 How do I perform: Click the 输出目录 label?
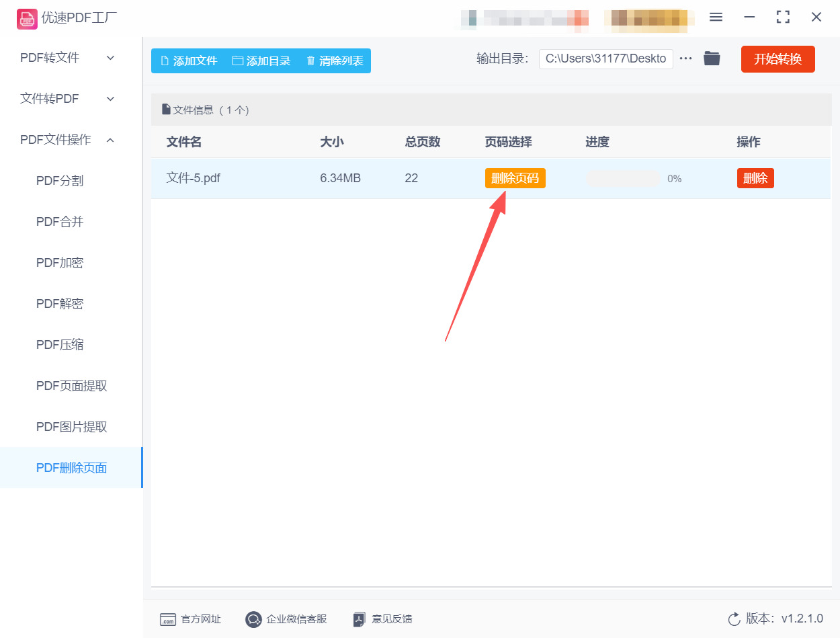[503, 58]
